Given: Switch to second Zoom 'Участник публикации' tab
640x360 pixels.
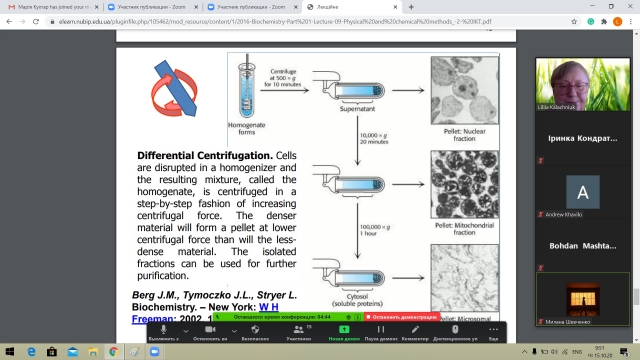Looking at the screenshot, I should (x=251, y=7).
